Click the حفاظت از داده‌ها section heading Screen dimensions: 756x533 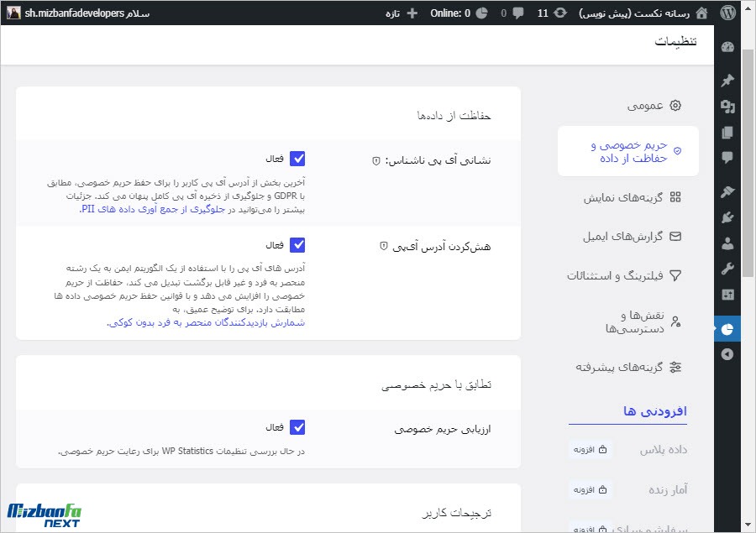pyautogui.click(x=454, y=116)
